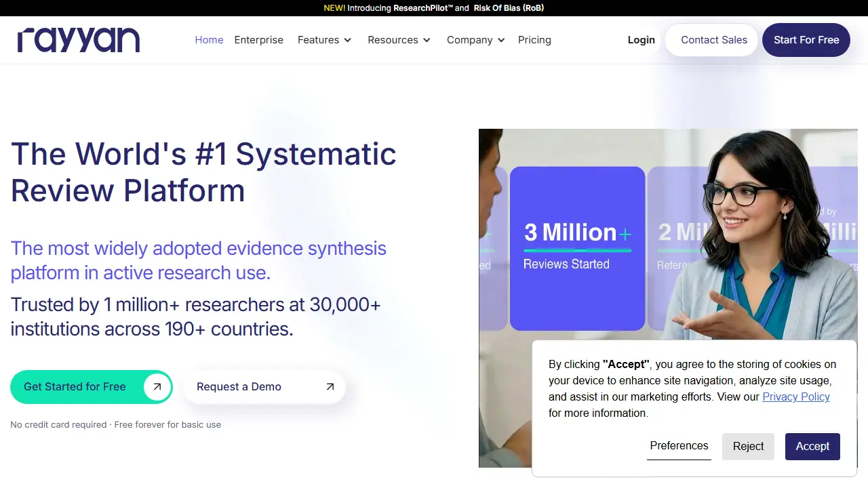Open the Enterprise nav item
868x488 pixels.
click(x=259, y=40)
